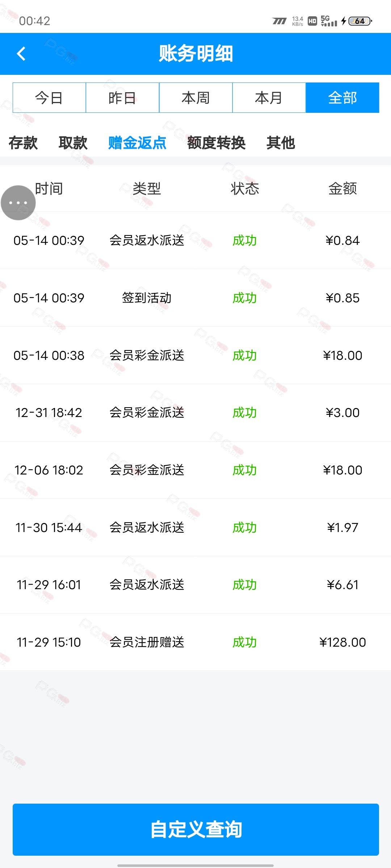Tap the 自定义查询 button

point(196,829)
